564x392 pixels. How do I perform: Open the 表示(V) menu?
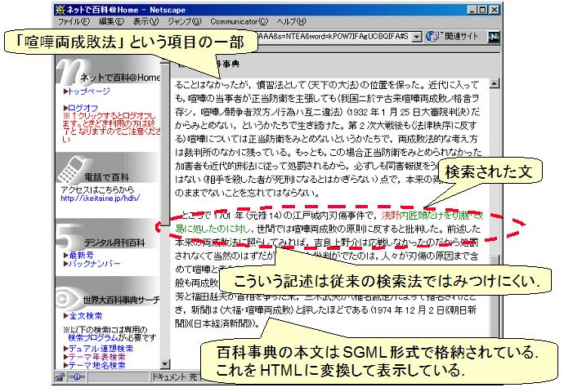[x=145, y=21]
